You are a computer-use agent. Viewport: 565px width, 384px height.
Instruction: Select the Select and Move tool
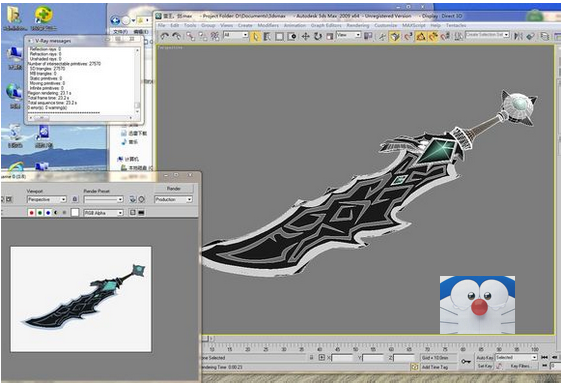click(x=305, y=36)
